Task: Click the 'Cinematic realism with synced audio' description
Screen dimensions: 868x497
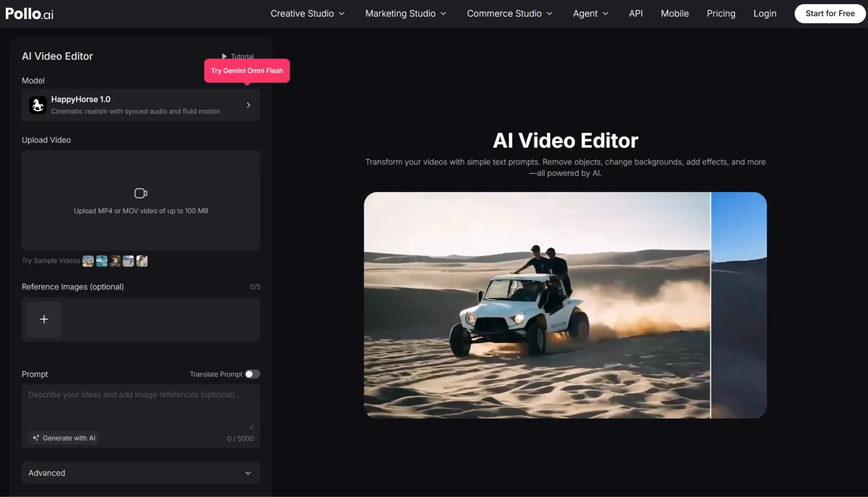Action: point(136,111)
